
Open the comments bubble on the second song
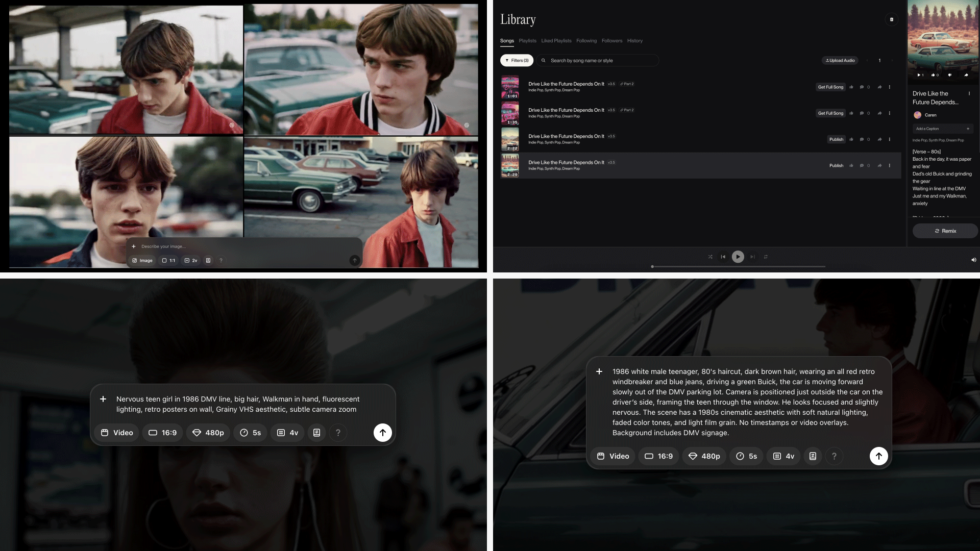coord(862,113)
